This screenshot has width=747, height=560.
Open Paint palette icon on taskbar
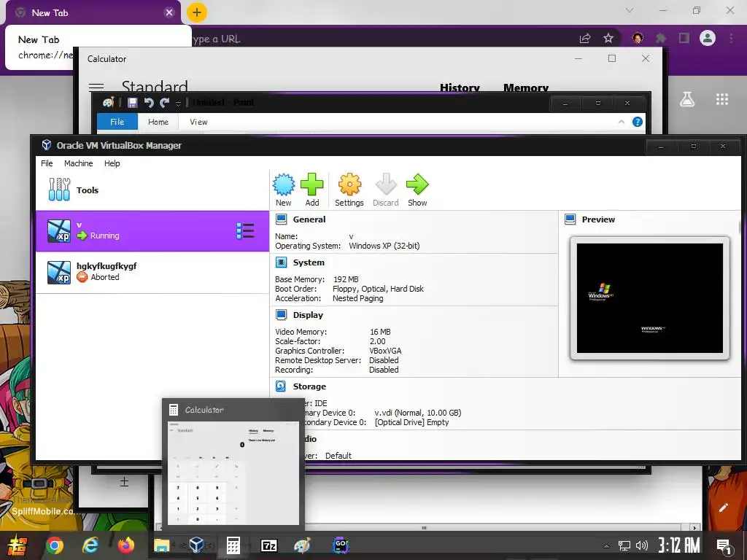[x=302, y=545]
